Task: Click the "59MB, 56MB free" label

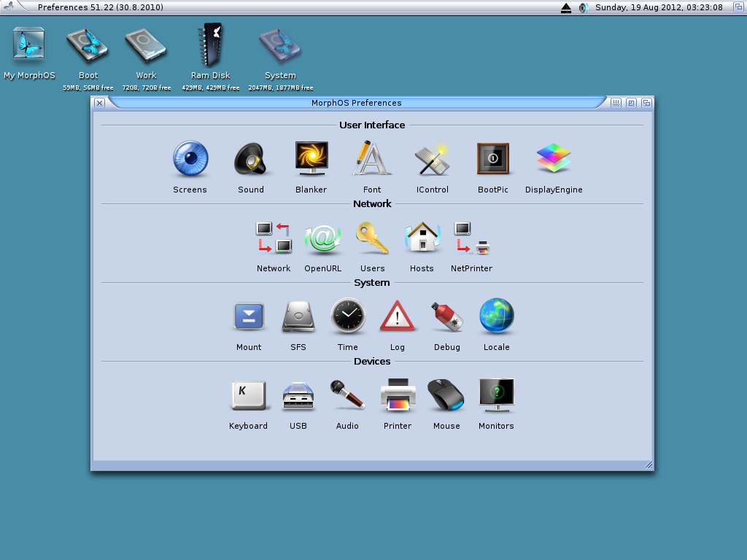Action: [88, 87]
